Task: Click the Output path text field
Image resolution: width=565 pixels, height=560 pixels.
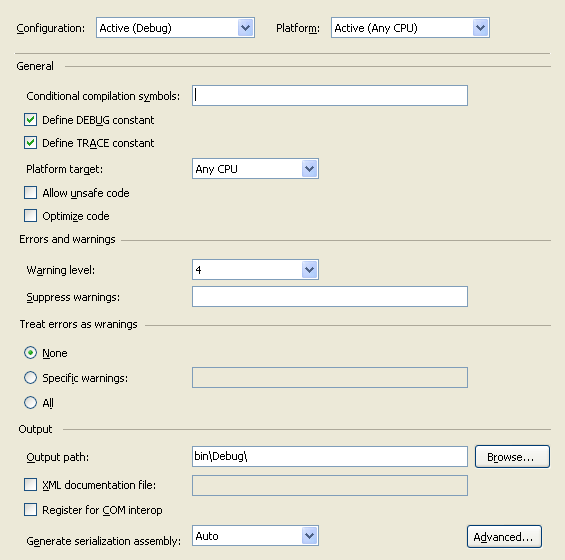Action: tap(330, 457)
